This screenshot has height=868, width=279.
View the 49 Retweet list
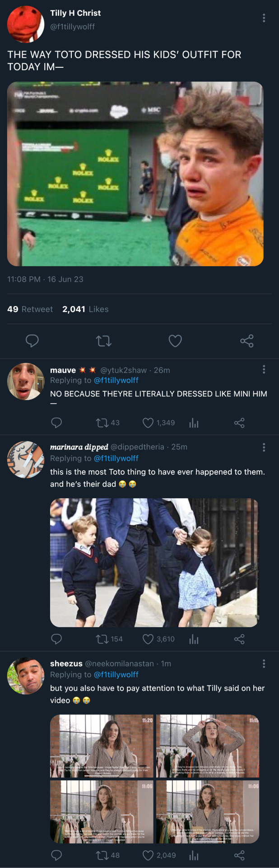30,309
